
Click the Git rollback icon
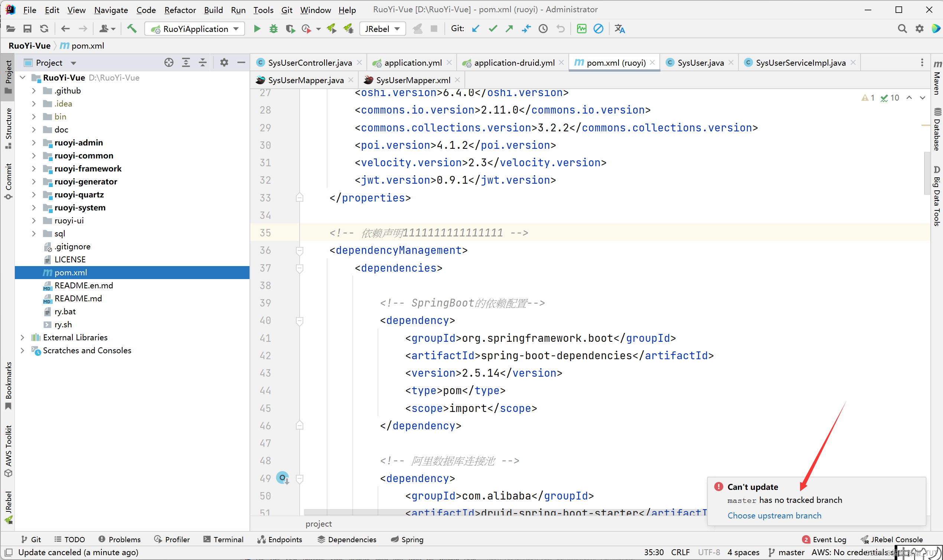[561, 29]
